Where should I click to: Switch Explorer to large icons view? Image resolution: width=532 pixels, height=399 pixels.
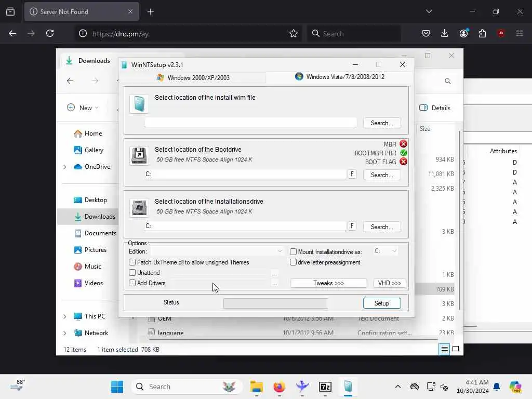(456, 349)
